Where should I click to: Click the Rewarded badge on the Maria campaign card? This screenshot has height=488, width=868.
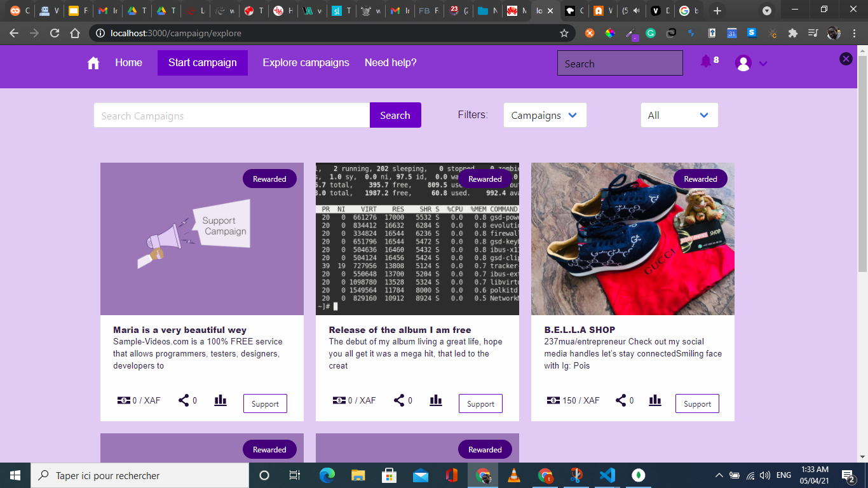269,179
